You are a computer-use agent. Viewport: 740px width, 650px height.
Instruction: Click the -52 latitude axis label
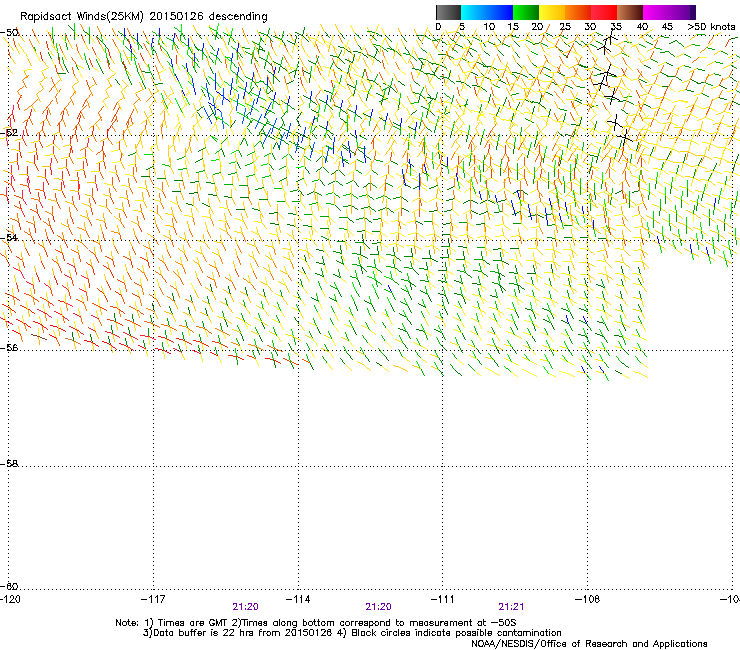tap(9, 133)
